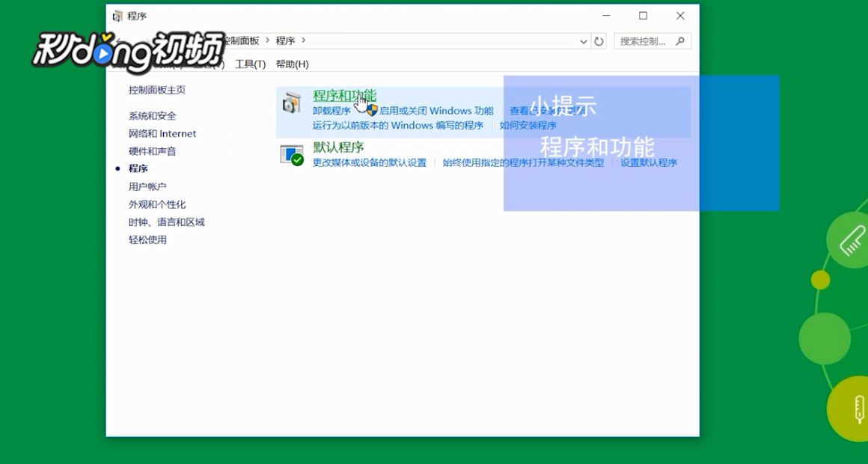Screen dimensions: 868x464
Task: Expand the chevron after 程序 in breadcrumb
Action: tap(303, 40)
